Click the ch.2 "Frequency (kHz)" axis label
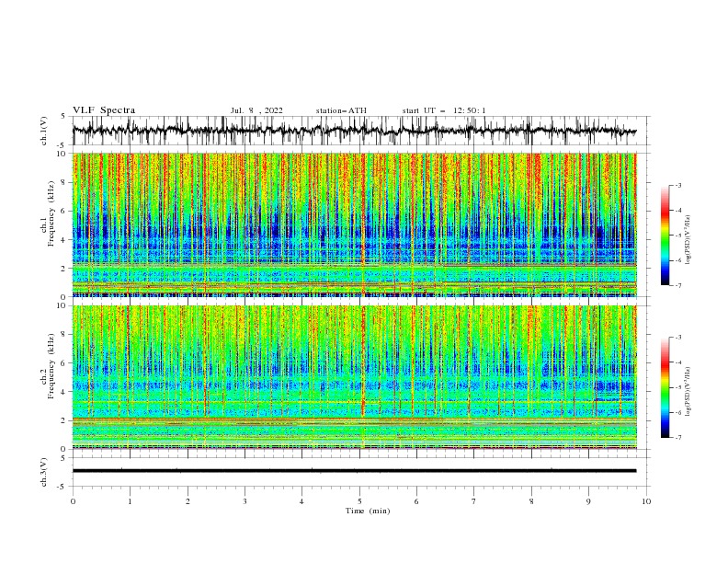The image size is (728, 563). tap(51, 366)
